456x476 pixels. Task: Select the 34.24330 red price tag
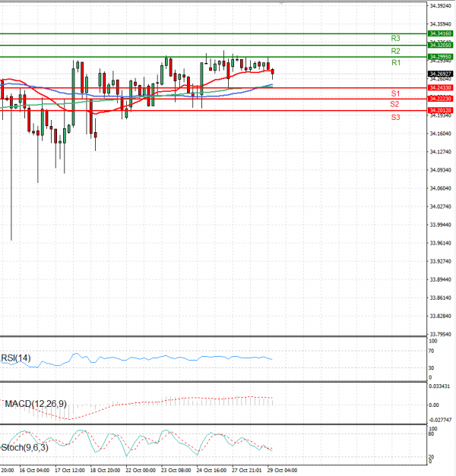pos(441,88)
